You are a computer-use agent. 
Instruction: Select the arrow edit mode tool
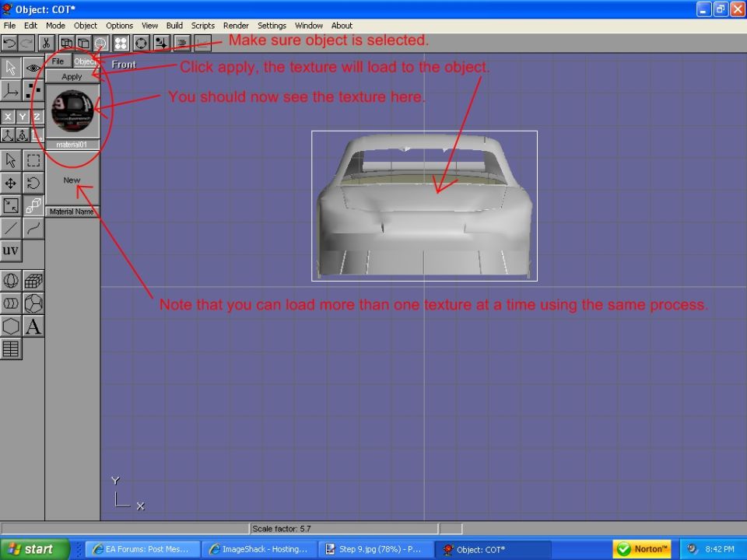[10, 68]
